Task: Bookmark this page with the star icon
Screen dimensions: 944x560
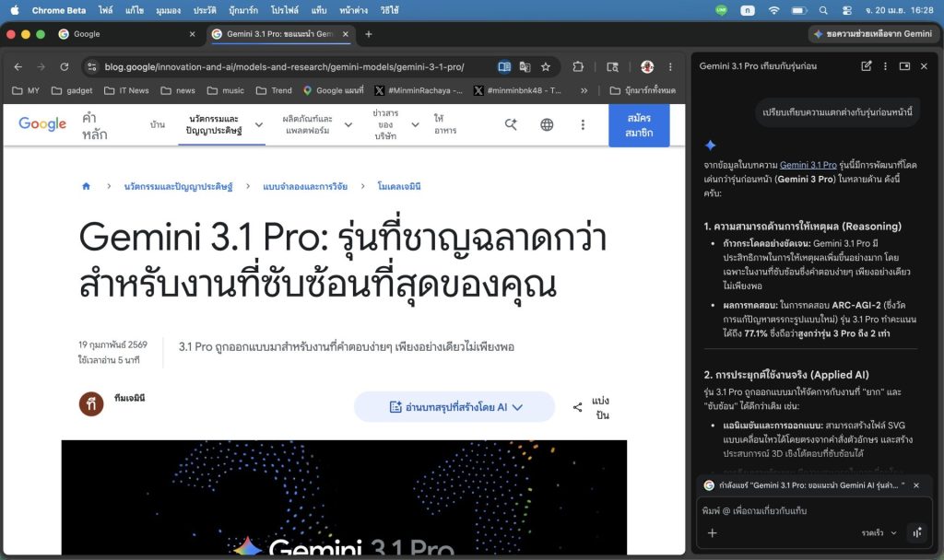Action: (x=546, y=66)
